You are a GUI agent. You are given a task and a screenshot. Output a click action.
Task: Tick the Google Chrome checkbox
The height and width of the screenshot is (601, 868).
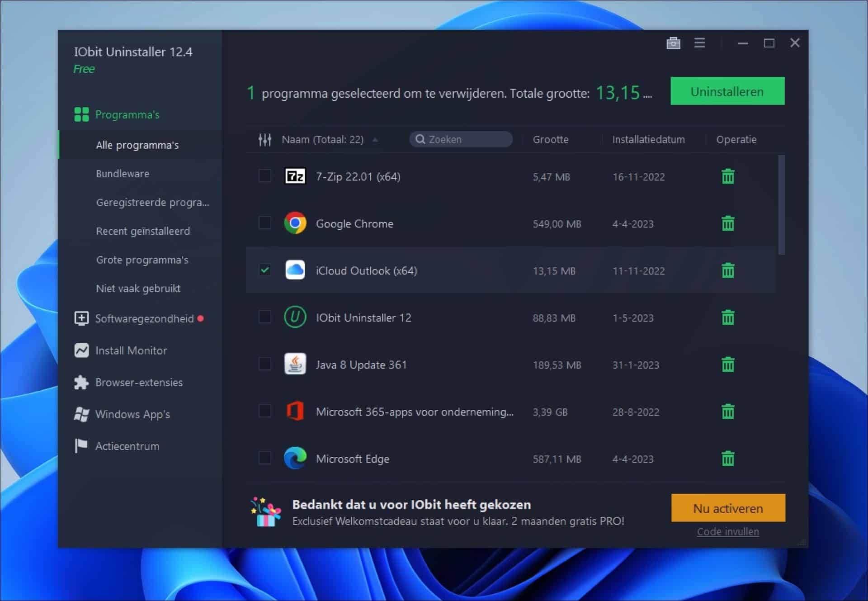tap(265, 223)
